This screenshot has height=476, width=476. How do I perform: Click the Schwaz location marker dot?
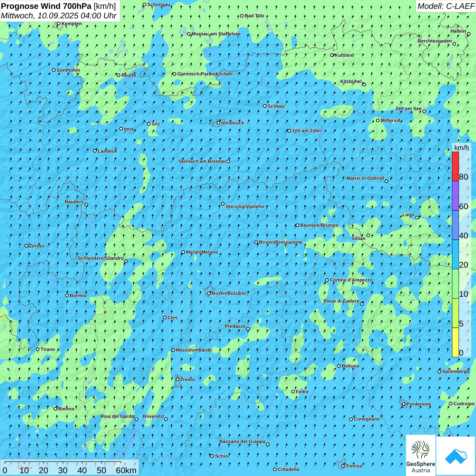point(265,106)
